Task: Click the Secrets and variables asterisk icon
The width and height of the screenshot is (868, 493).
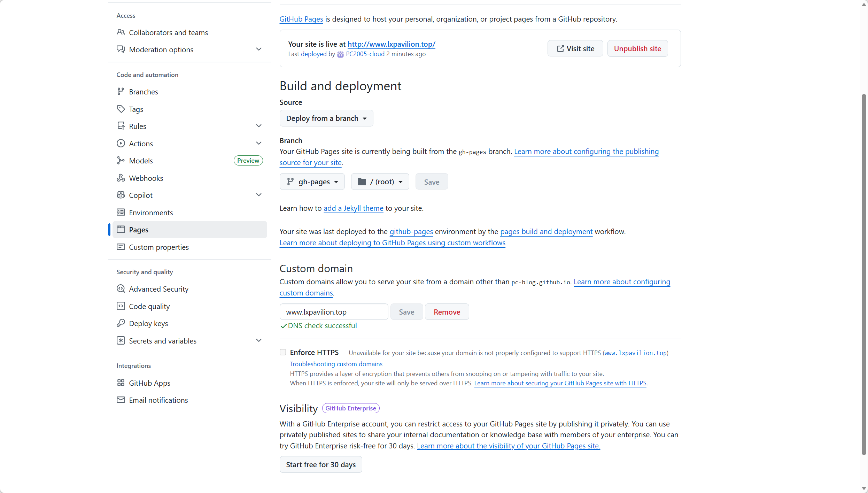Action: pyautogui.click(x=121, y=341)
